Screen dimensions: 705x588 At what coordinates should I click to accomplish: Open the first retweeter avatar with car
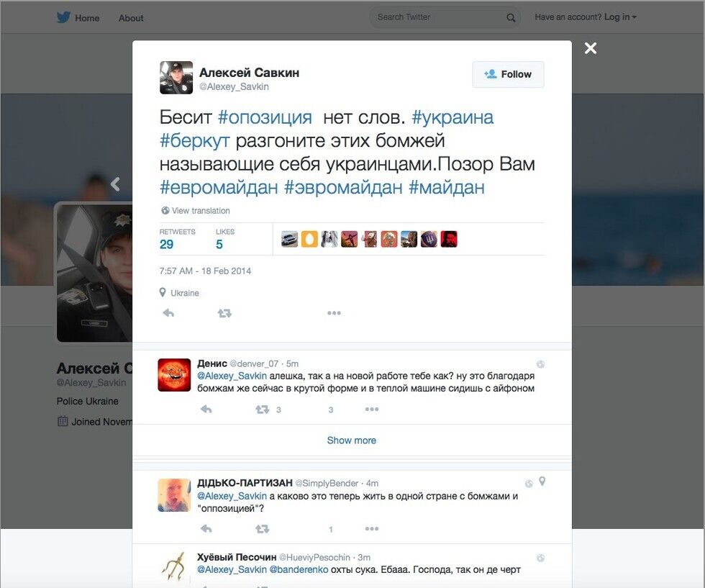pos(289,239)
